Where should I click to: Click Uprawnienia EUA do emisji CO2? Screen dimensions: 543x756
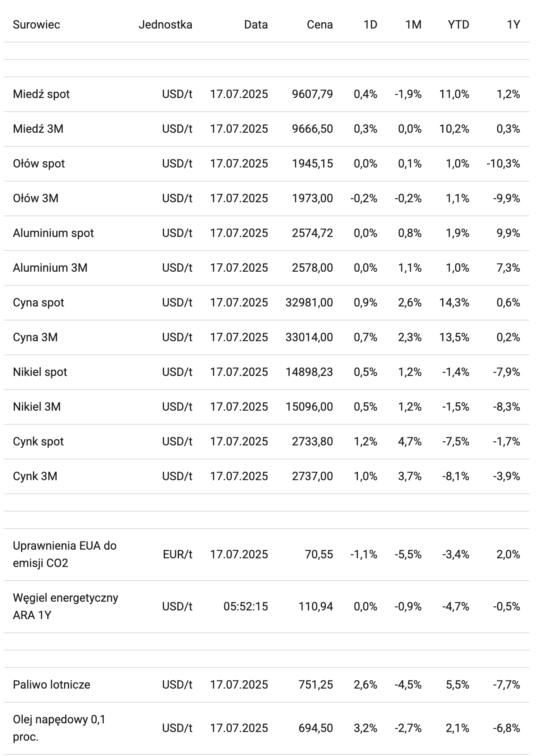tap(64, 554)
